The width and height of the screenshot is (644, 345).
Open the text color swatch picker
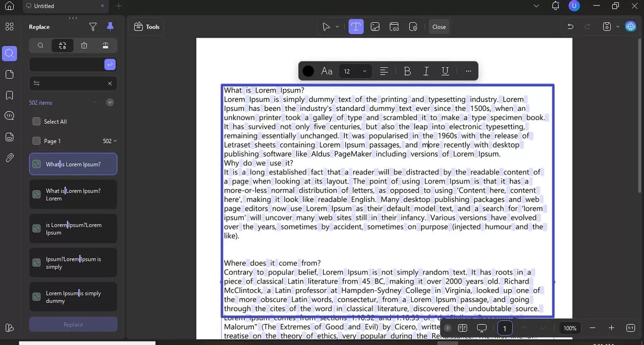click(x=308, y=71)
